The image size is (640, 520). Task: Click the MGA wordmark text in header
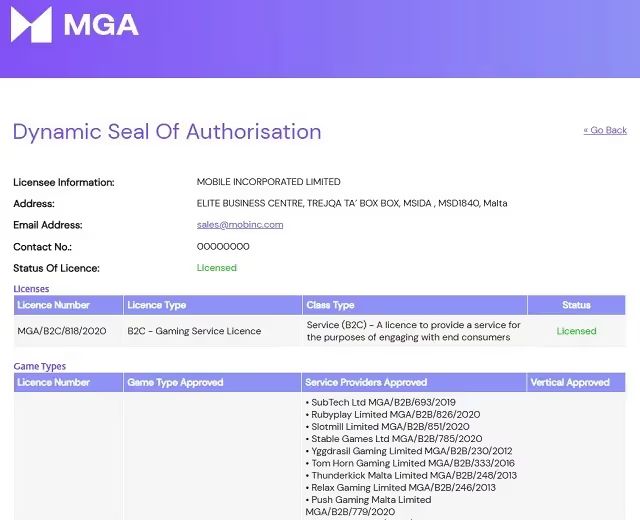101,25
